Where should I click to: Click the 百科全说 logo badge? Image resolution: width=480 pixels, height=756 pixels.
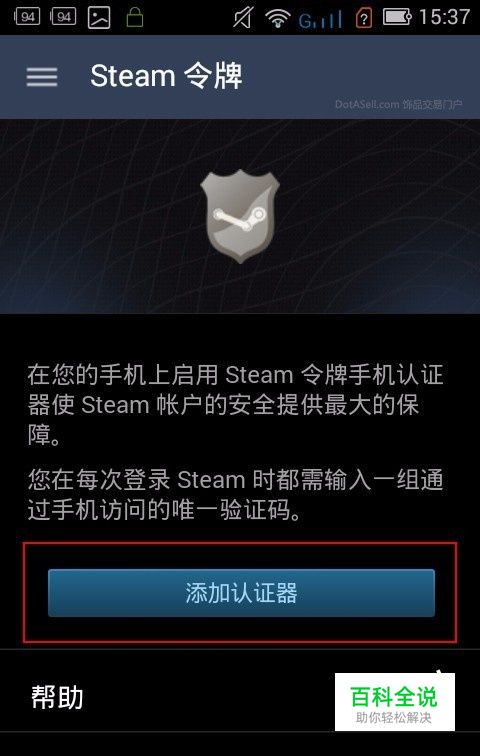(395, 702)
